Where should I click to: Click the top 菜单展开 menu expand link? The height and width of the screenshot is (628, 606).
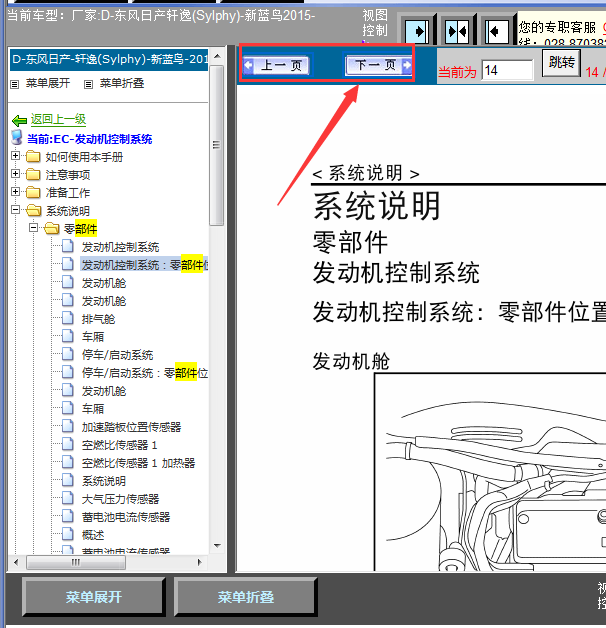coord(48,83)
